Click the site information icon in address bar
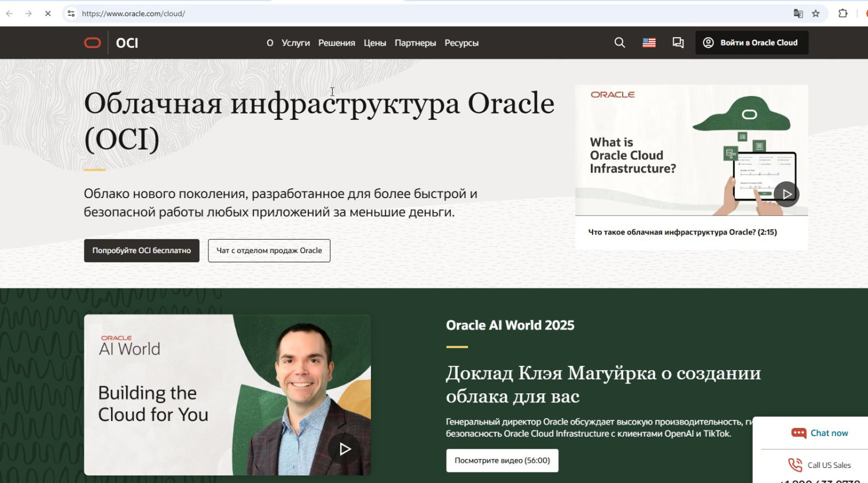The image size is (868, 483). click(71, 13)
